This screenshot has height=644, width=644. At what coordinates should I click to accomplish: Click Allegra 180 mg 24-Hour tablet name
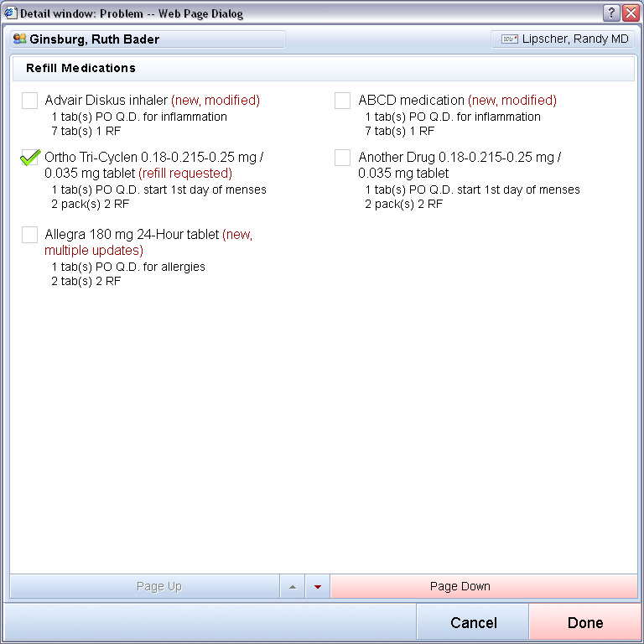(132, 235)
